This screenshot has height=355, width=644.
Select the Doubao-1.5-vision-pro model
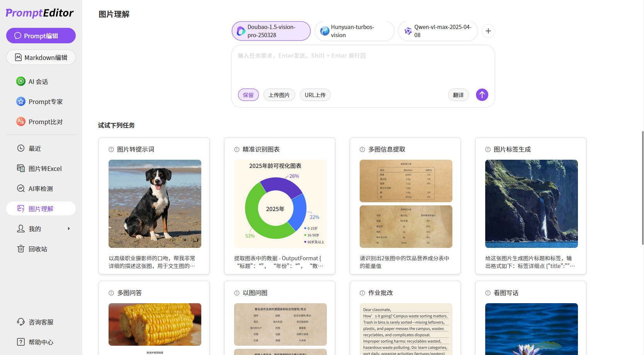tap(271, 31)
